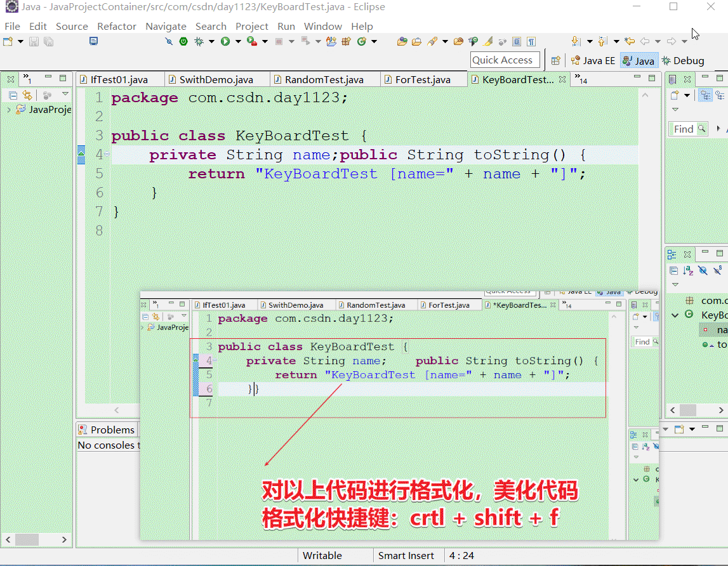Toggle Skip All Breakpoints toolbar icon
Screen dimensions: 728x566
pos(169,41)
